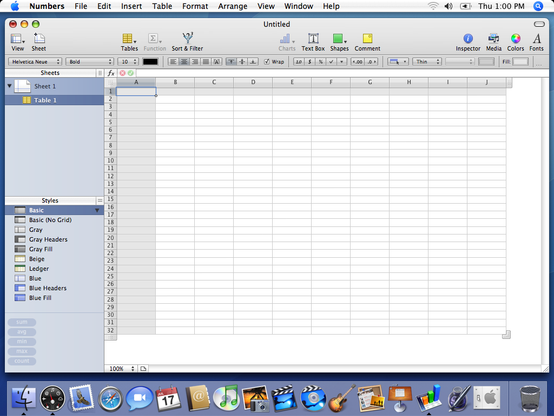Apply currency format with dollar button
This screenshot has height=416, width=554.
(x=310, y=62)
